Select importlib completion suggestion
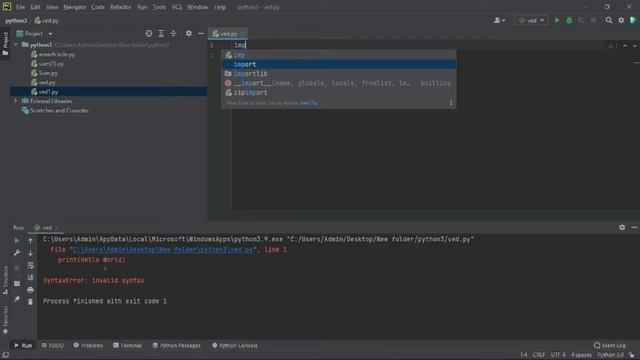Screen dimensions: 640x360 point(338,73)
